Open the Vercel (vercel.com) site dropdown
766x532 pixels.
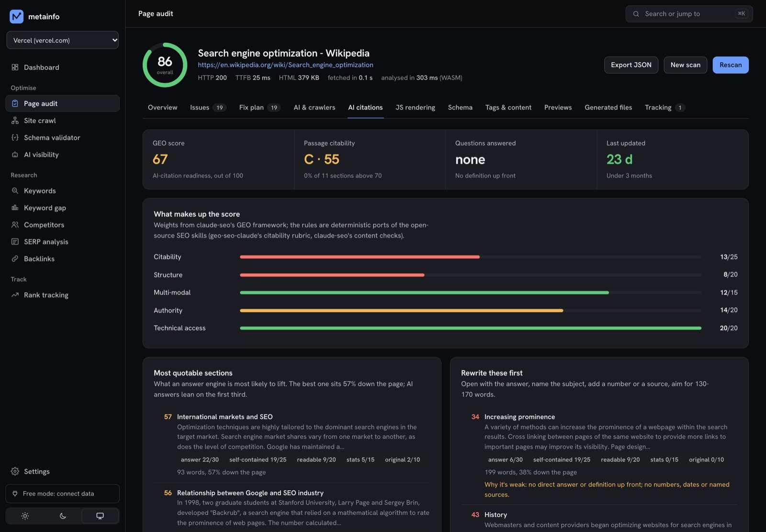click(x=63, y=40)
